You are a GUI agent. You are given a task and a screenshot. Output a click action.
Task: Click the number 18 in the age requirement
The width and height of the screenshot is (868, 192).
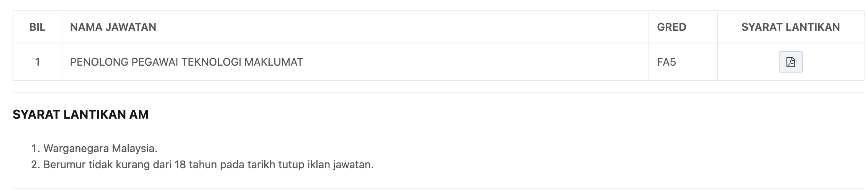click(x=180, y=165)
